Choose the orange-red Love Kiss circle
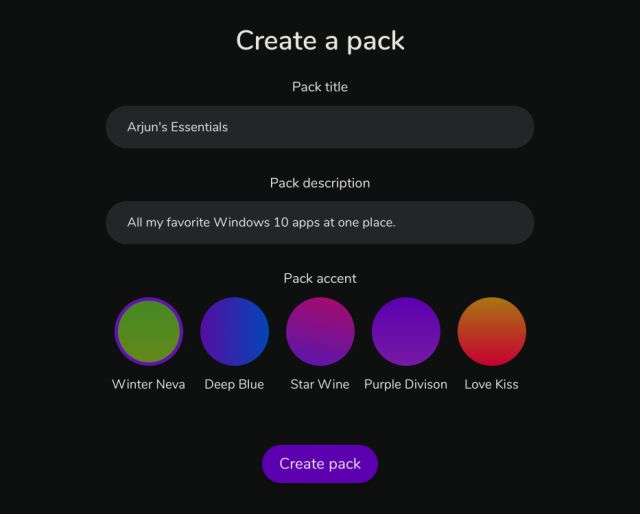Screen dimensions: 640x514 point(491,331)
